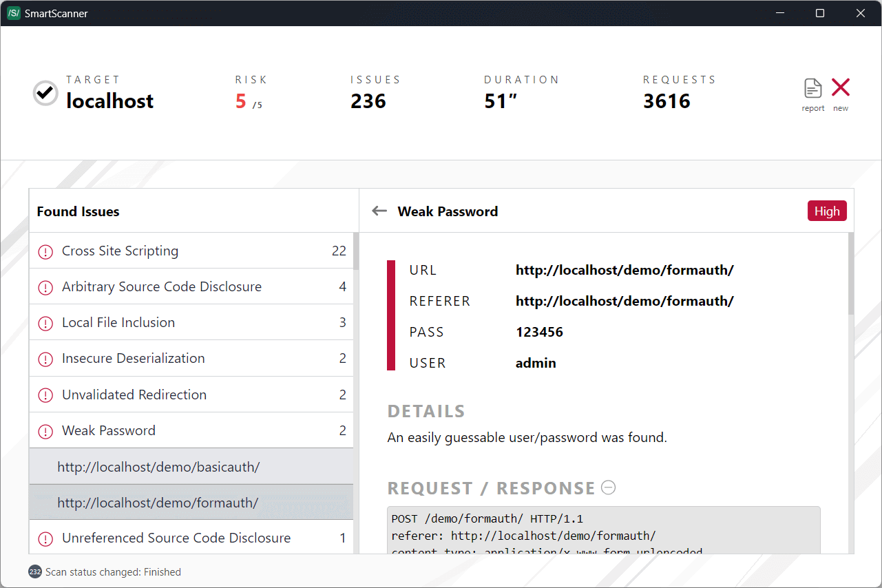This screenshot has width=882, height=588.
Task: Click the back arrow beside Weak Password
Action: [x=379, y=211]
